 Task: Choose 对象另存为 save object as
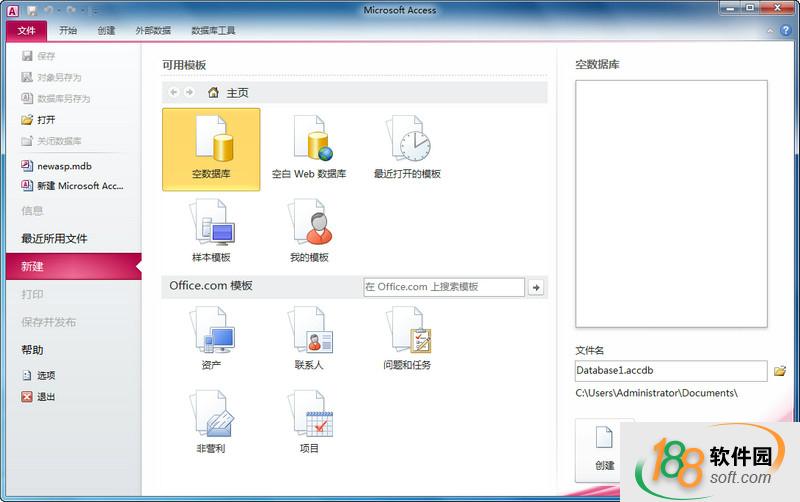point(52,78)
